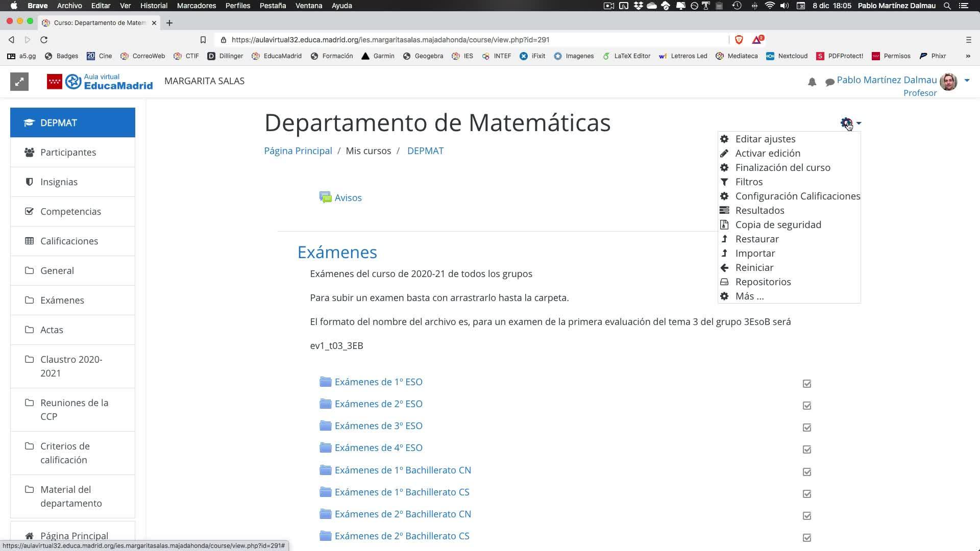Image resolution: width=980 pixels, height=551 pixels.
Task: Check completion box for Exámenes de 2º Bachillerato CN
Action: (x=806, y=516)
